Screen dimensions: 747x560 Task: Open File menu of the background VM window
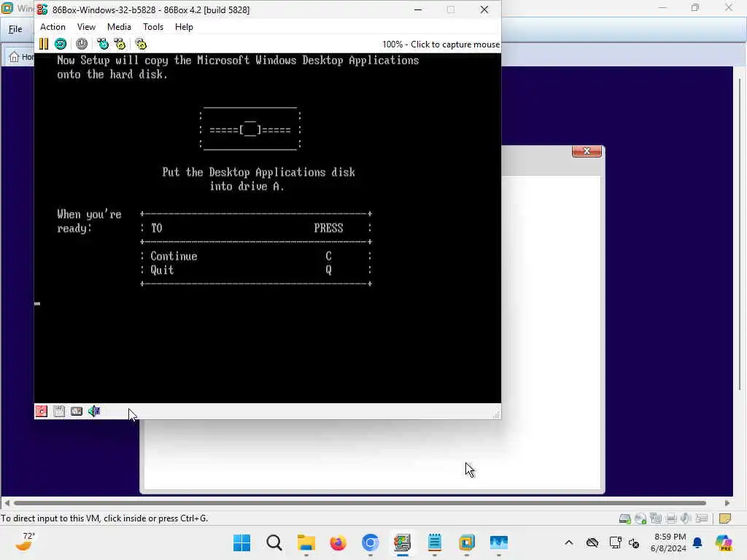click(x=15, y=29)
